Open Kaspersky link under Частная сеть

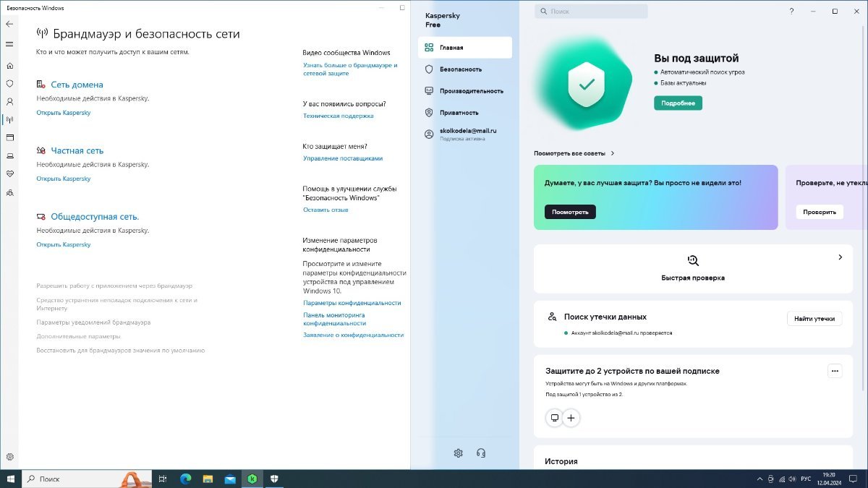point(64,179)
